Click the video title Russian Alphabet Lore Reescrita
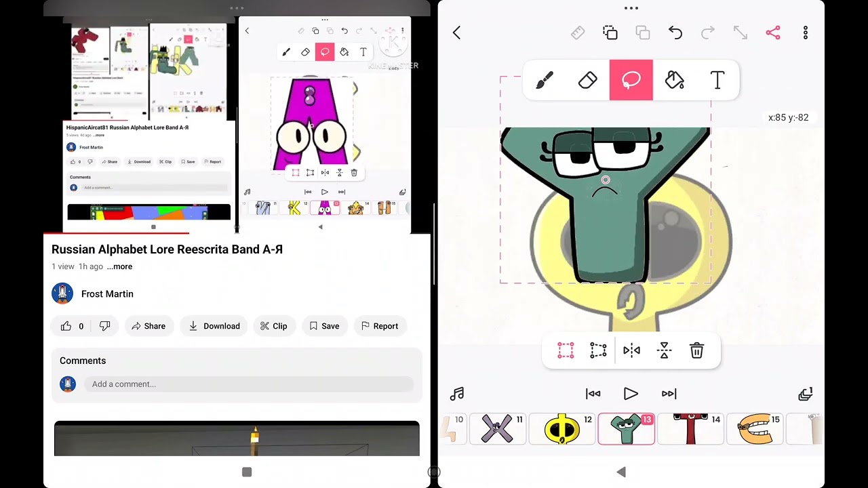 (167, 249)
